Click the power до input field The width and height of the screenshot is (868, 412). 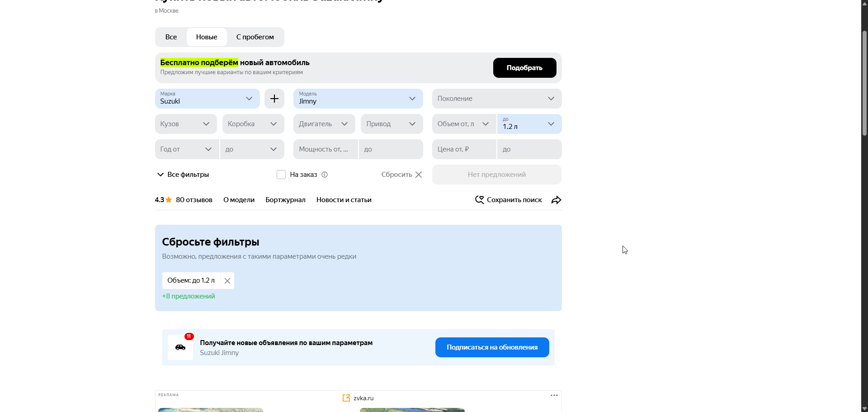click(391, 149)
